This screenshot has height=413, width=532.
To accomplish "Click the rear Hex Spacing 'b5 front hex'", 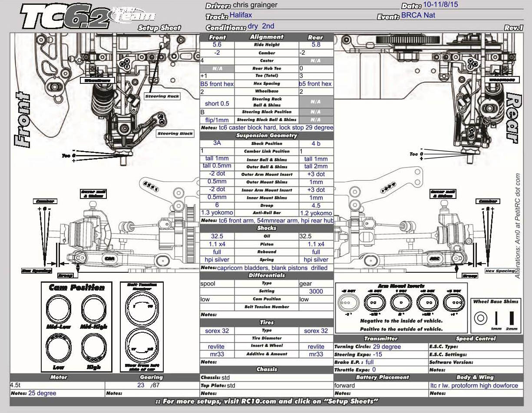I will [315, 84].
